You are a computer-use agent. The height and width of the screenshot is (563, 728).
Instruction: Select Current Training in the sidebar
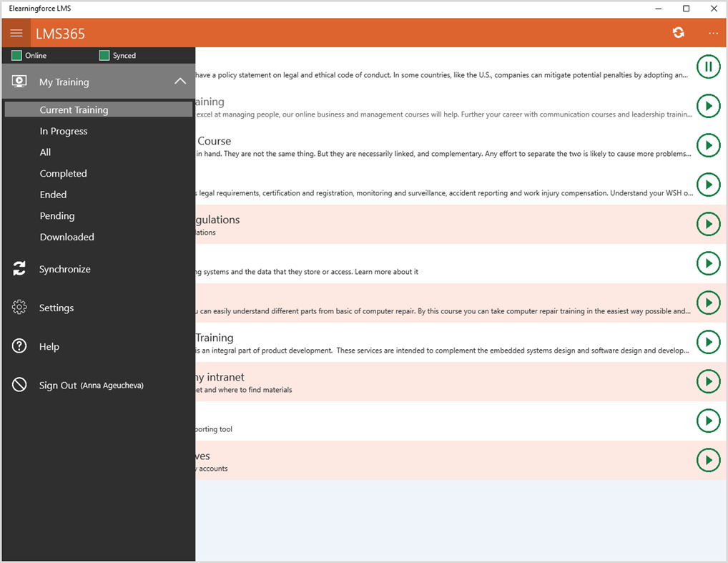click(x=74, y=109)
